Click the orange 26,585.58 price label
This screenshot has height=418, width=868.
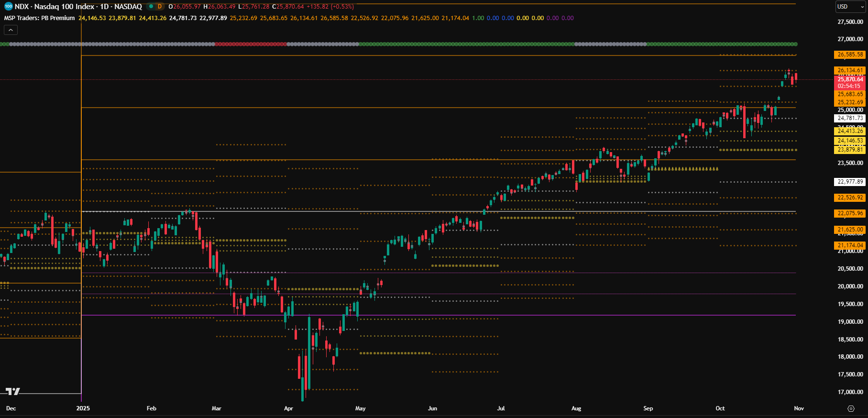[x=850, y=55]
